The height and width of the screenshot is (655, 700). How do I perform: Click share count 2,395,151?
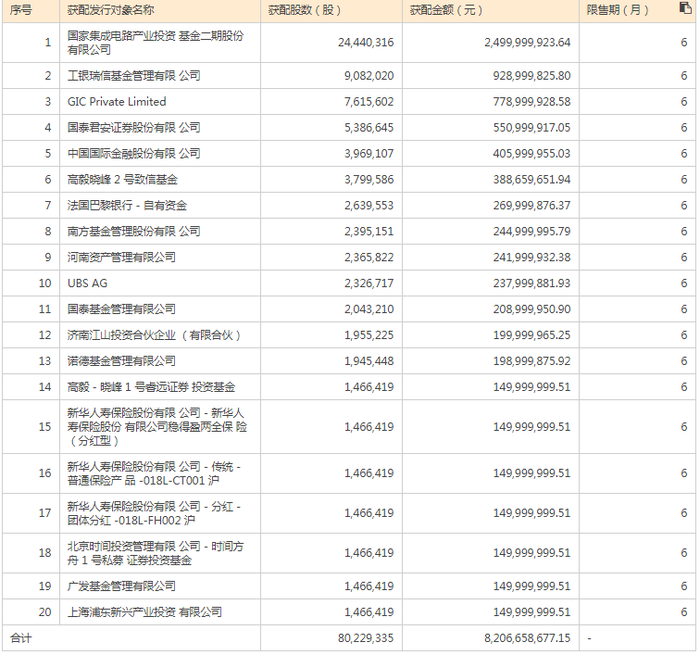pyautogui.click(x=369, y=231)
